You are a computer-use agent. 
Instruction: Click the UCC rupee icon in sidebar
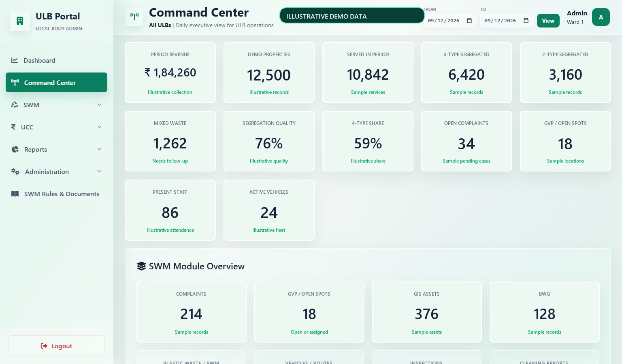click(13, 127)
